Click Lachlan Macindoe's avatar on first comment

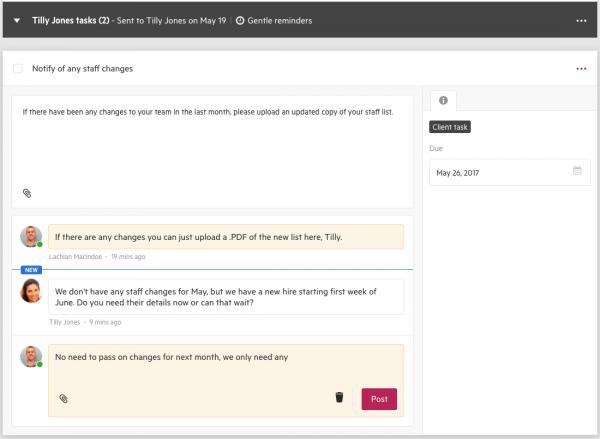pos(31,237)
